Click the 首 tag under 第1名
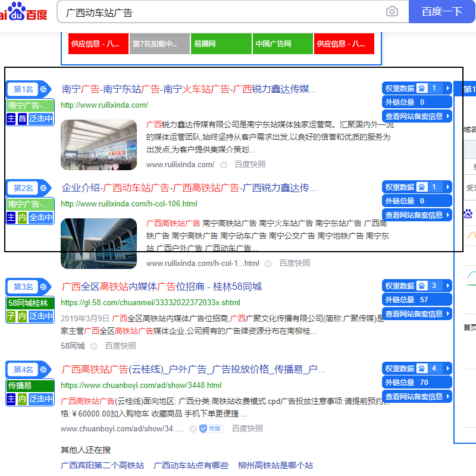The image size is (476, 476). (22, 118)
